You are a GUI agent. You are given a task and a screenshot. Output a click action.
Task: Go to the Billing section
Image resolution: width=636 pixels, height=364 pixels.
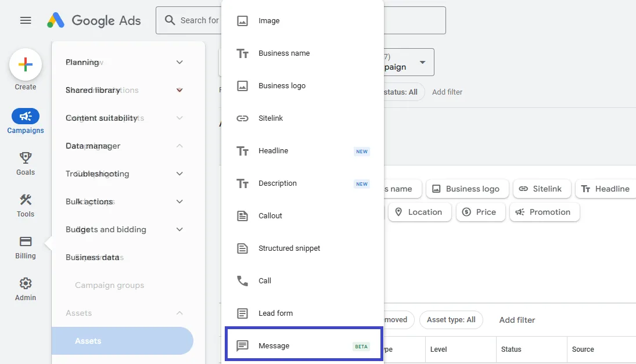(25, 247)
